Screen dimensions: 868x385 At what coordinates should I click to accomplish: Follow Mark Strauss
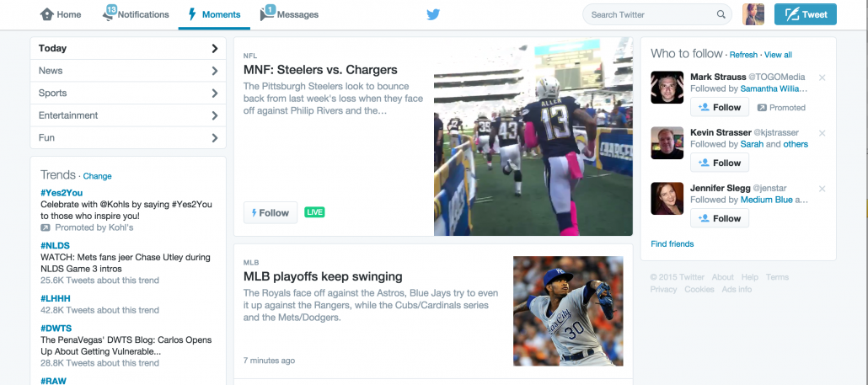click(719, 108)
